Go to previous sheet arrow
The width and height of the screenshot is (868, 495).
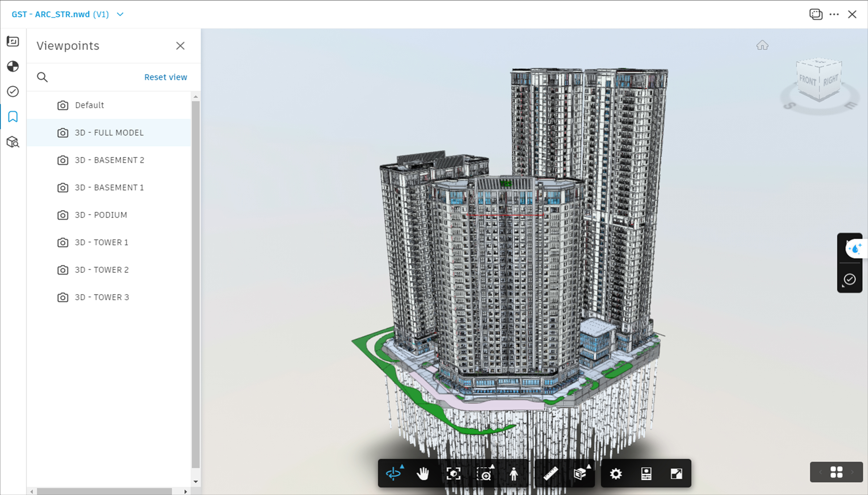coord(821,472)
